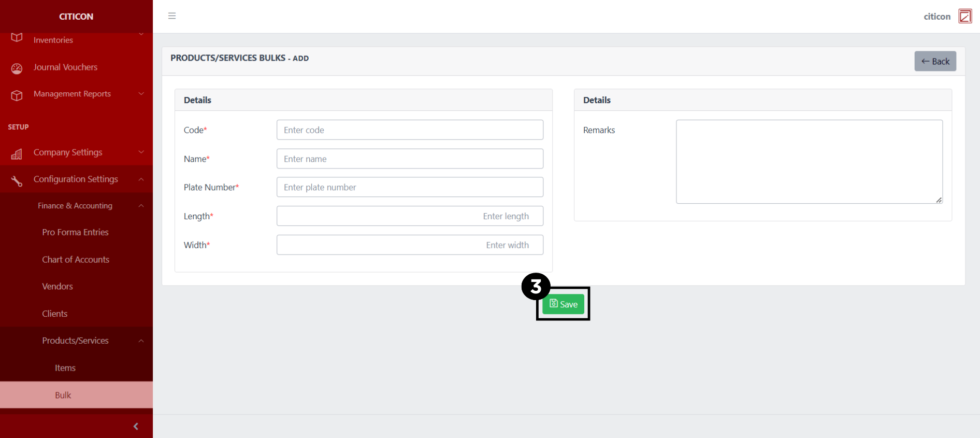Collapse the Products/Services chevron
This screenshot has height=438, width=980.
click(141, 341)
